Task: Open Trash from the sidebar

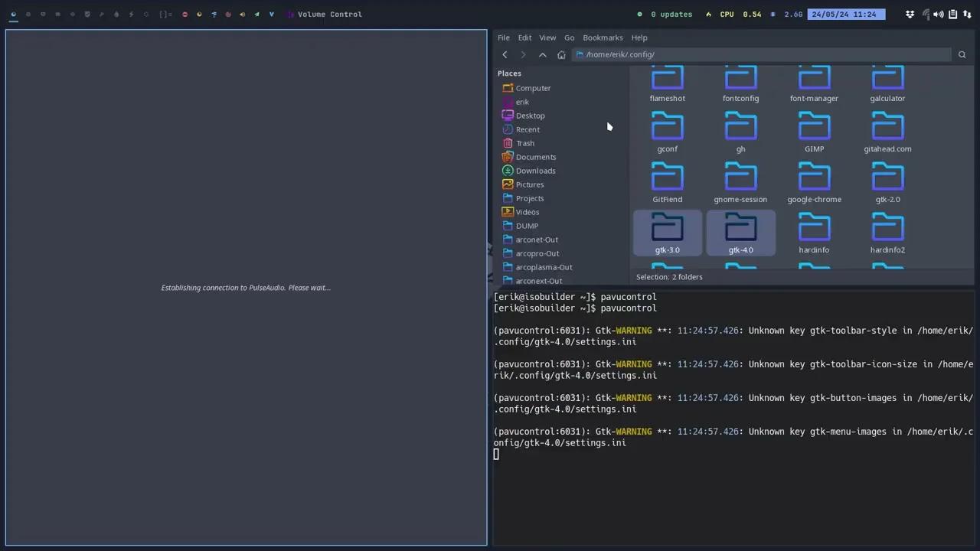Action: [x=524, y=143]
